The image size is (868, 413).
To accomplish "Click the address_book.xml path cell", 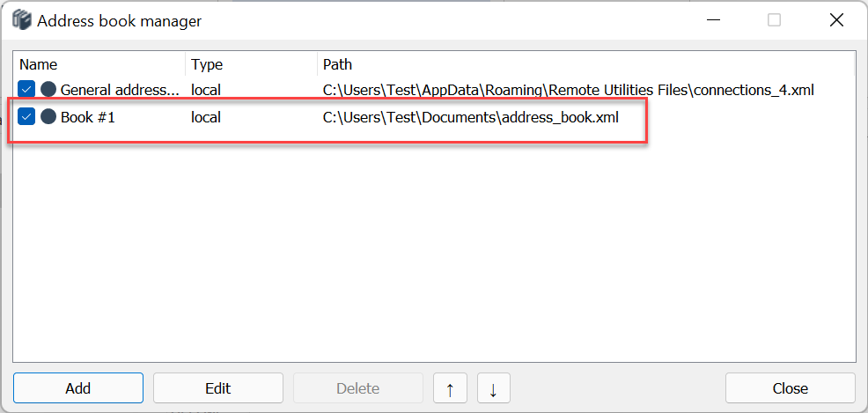I will 470,116.
